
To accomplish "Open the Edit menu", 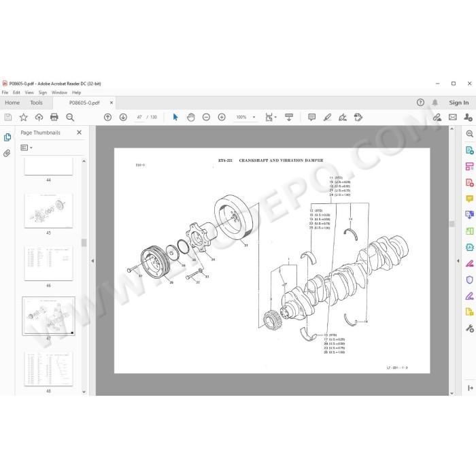I will [16, 92].
